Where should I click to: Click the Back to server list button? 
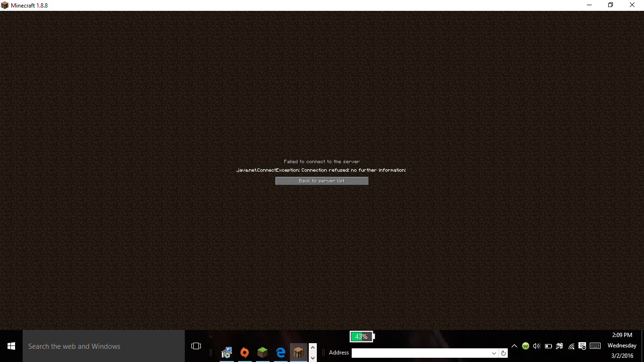(322, 181)
